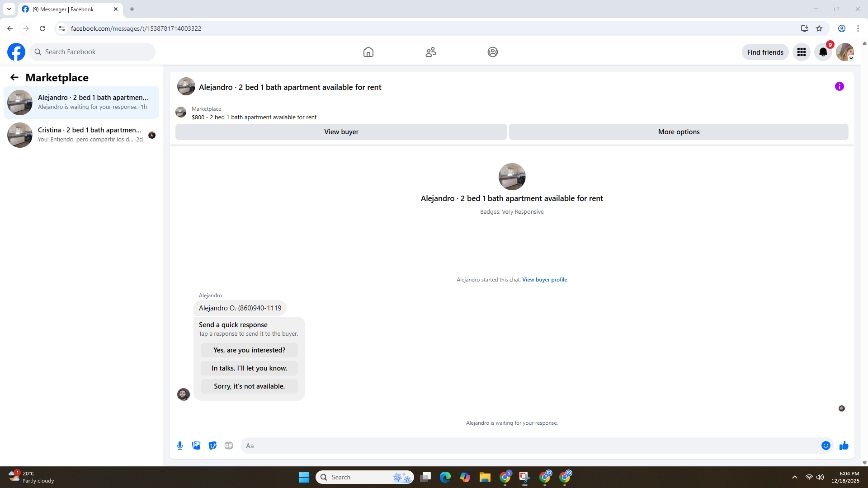This screenshot has width=868, height=488.
Task: Open the Chrome profile icon
Action: click(x=842, y=28)
